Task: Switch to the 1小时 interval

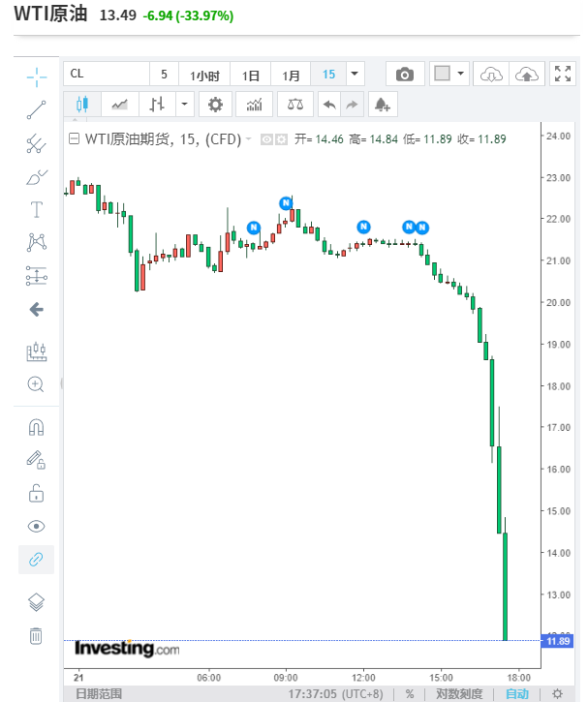Action: click(204, 75)
